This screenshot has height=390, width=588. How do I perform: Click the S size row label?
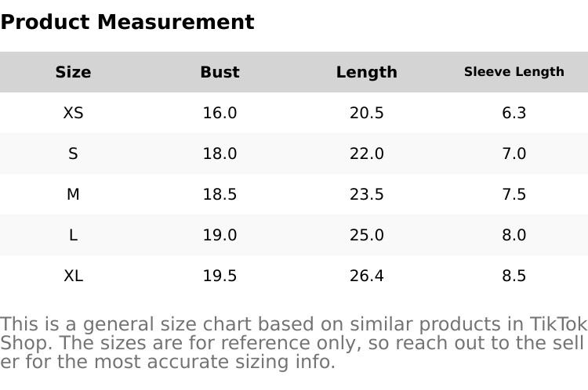[x=73, y=153]
